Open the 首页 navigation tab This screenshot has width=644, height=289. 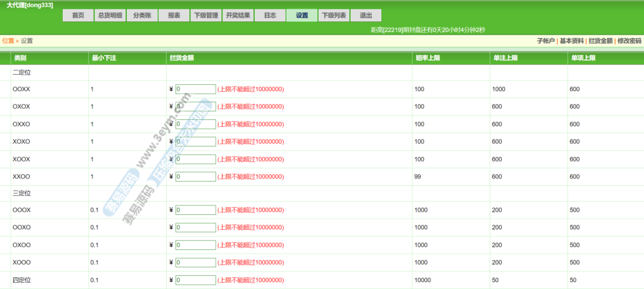click(78, 16)
